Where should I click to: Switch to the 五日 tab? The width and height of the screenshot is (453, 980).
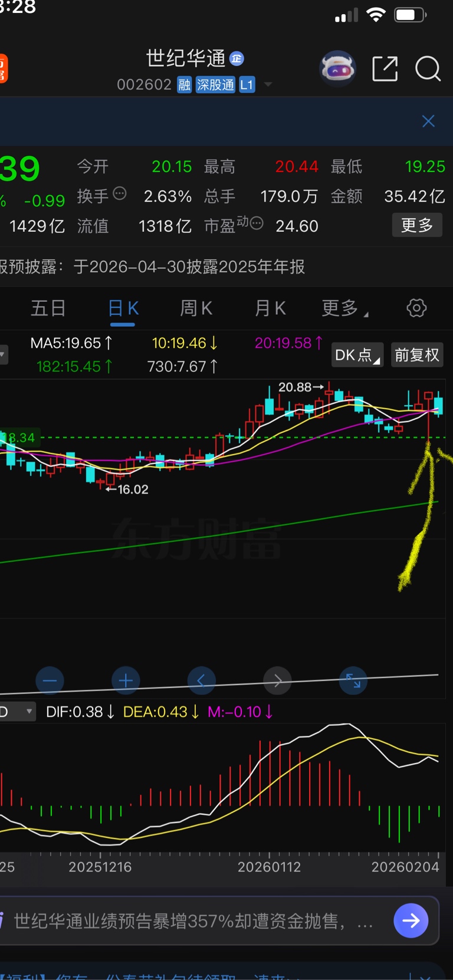coord(48,308)
